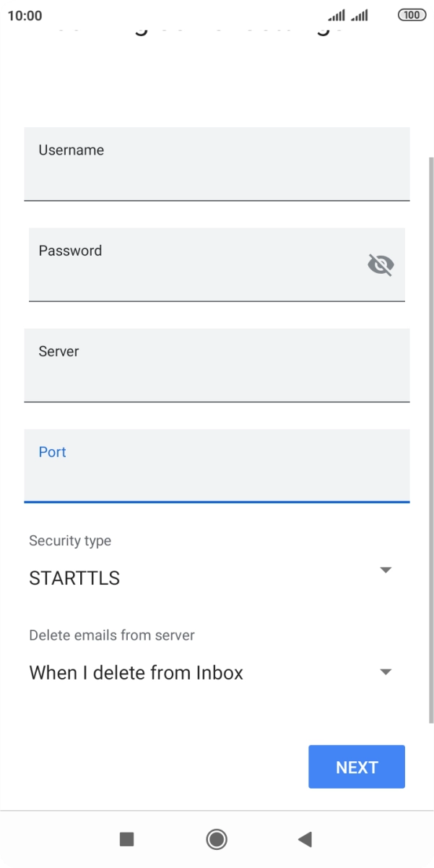This screenshot has height=868, width=434.
Task: Tap the back triangle navigation icon
Action: pyautogui.click(x=305, y=839)
